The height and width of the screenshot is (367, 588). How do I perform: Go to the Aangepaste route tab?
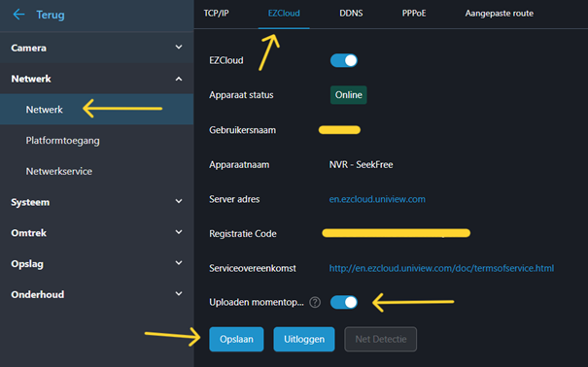[500, 14]
